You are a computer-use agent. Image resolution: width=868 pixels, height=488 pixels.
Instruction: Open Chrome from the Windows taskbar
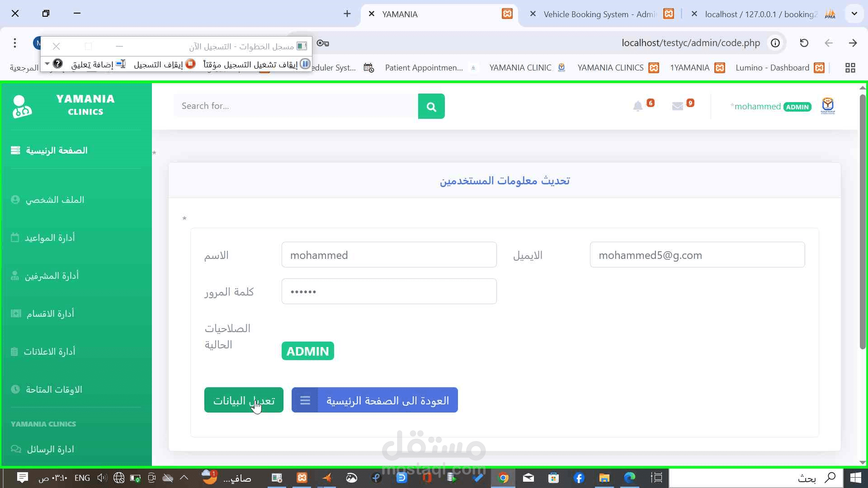point(503,478)
